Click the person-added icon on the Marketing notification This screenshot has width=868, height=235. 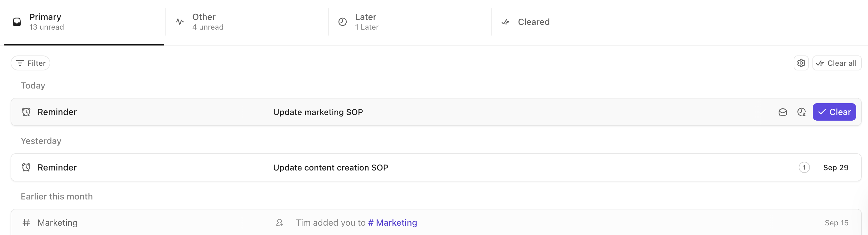pyautogui.click(x=279, y=222)
